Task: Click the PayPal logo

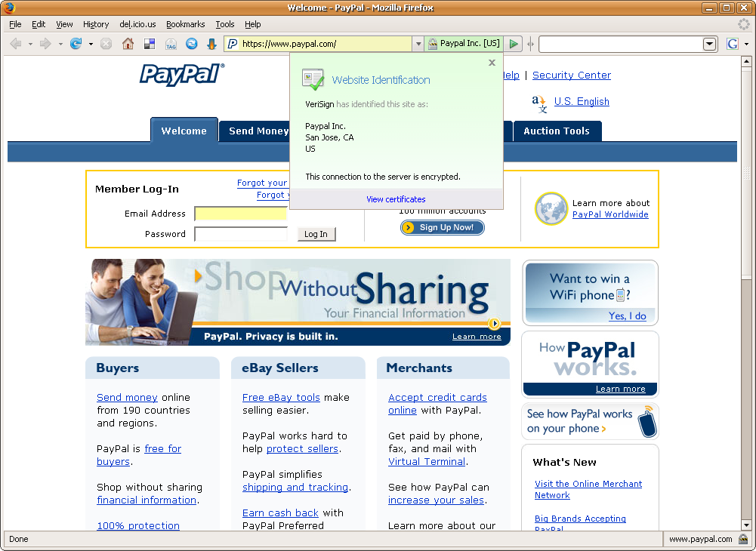Action: 182,75
